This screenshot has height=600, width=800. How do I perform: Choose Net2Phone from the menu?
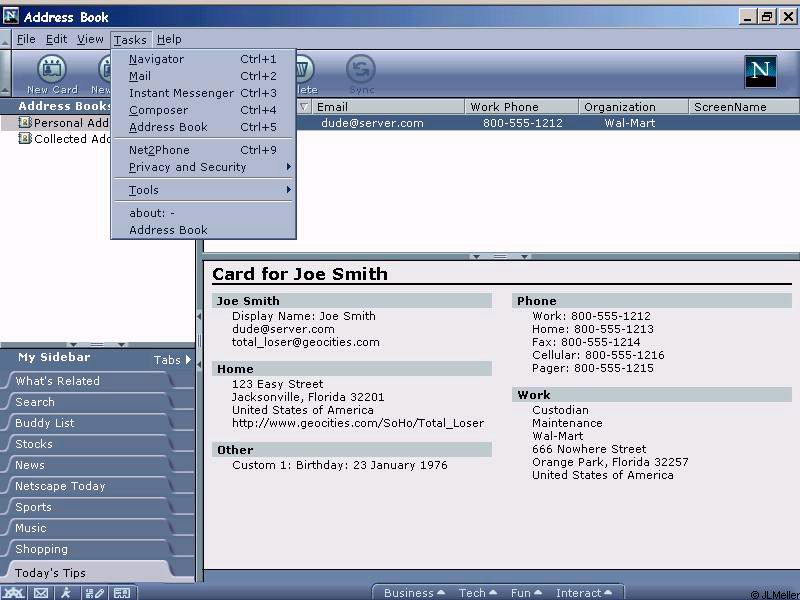[203, 150]
